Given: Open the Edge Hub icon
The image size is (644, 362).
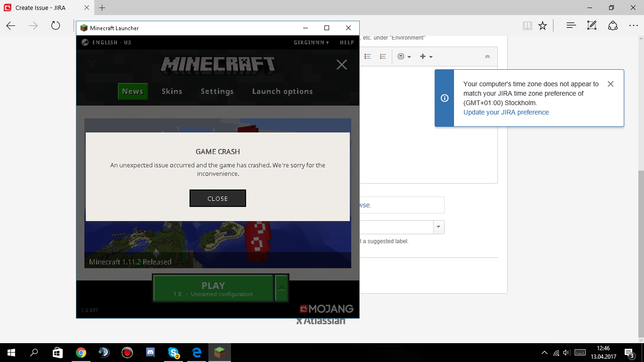Looking at the screenshot, I should (571, 25).
